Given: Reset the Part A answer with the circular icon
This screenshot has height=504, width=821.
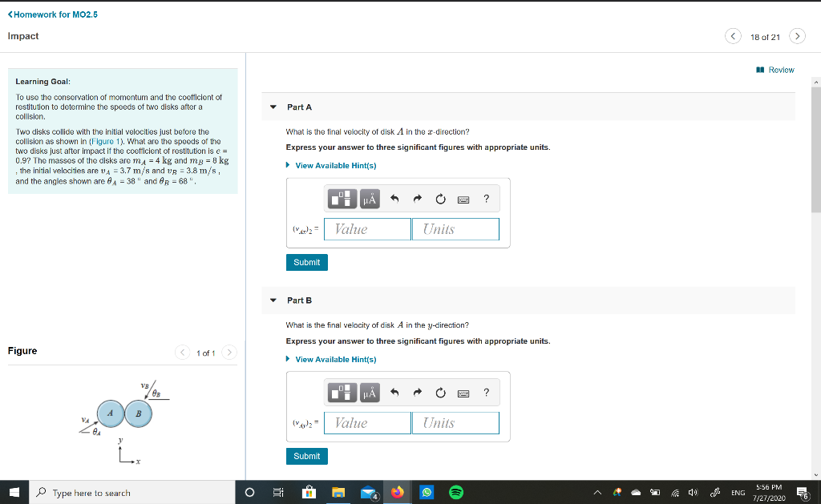Looking at the screenshot, I should pyautogui.click(x=440, y=199).
